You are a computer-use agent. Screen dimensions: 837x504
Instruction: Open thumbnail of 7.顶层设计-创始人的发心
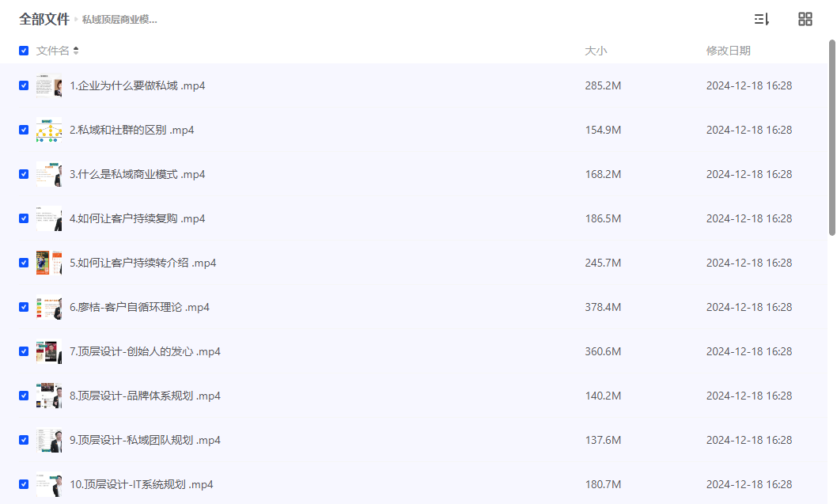click(x=49, y=351)
